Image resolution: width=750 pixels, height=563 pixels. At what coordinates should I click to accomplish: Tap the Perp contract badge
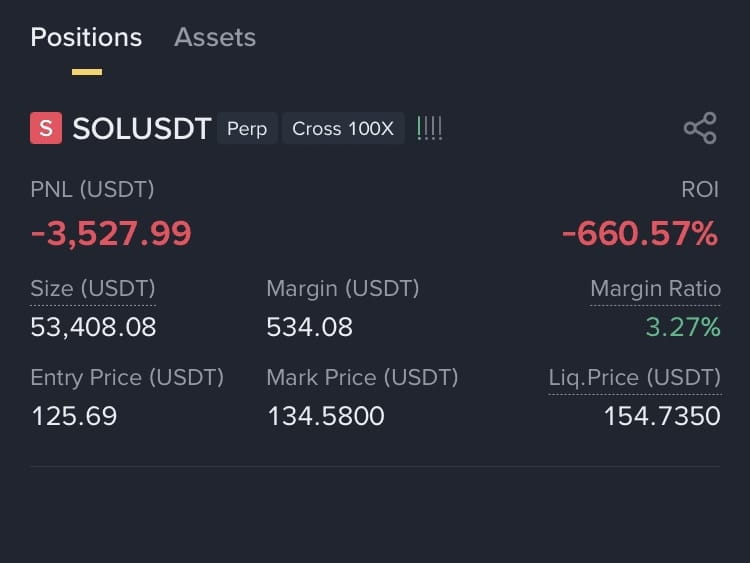point(247,128)
